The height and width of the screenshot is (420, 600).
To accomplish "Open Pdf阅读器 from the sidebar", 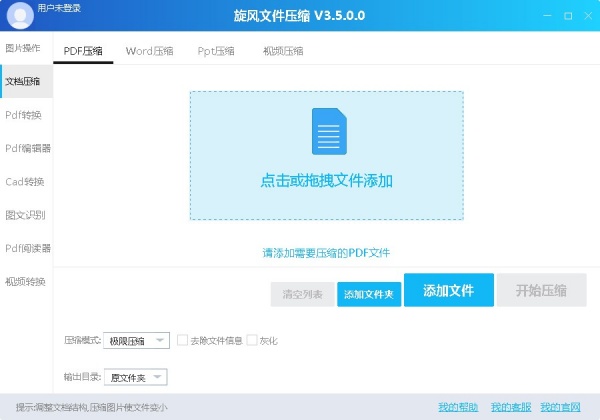I will 27,248.
